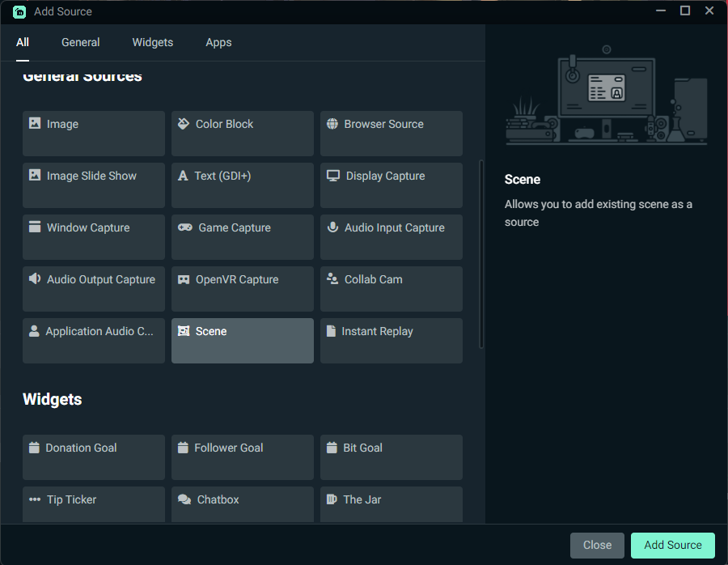Click the Streamlabs logo in title bar
This screenshot has height=565, width=728.
19,11
